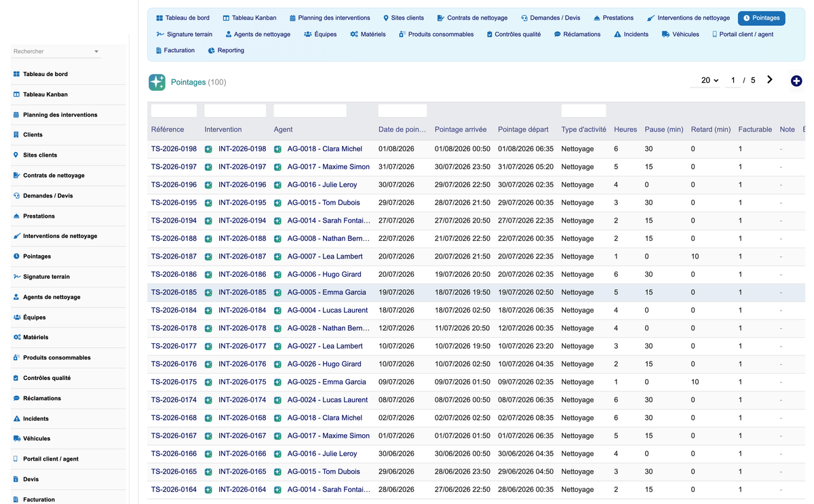Sort by the Heures column header

point(625,130)
